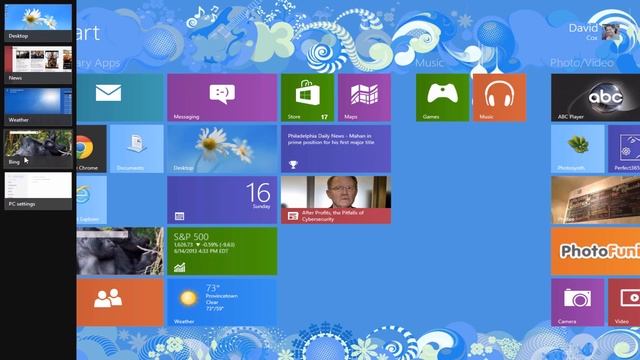Screen dimensions: 640x360
Task: Click the David user account name
Action: tap(583, 28)
